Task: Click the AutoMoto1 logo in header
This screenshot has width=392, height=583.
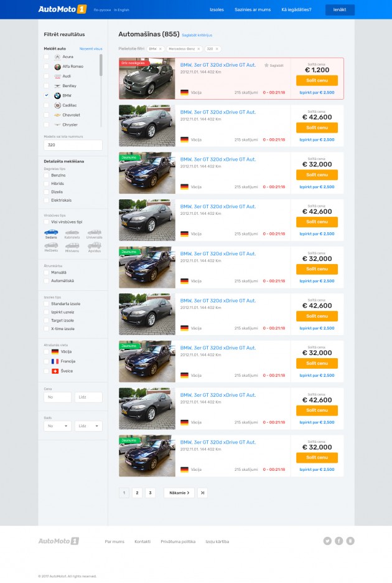Action: 62,9
